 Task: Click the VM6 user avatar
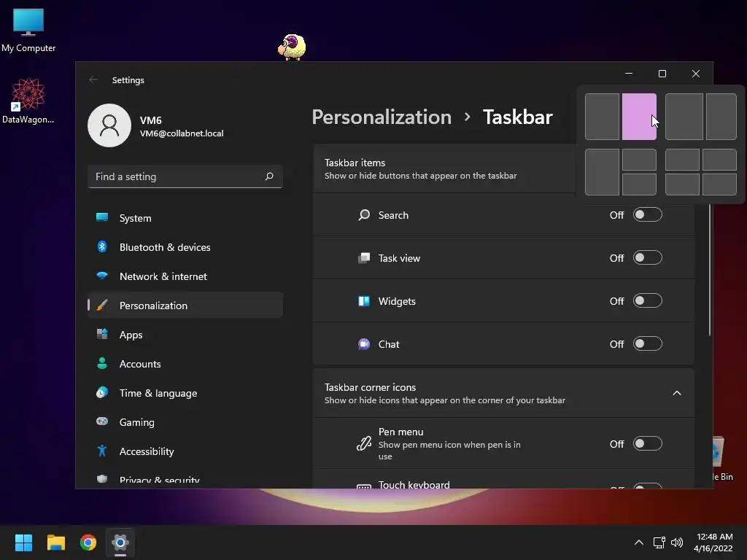[x=109, y=125]
